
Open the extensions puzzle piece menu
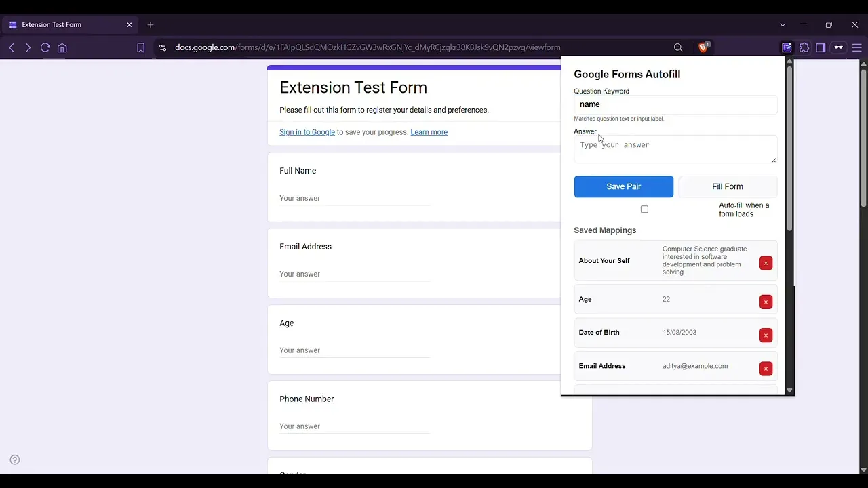804,47
